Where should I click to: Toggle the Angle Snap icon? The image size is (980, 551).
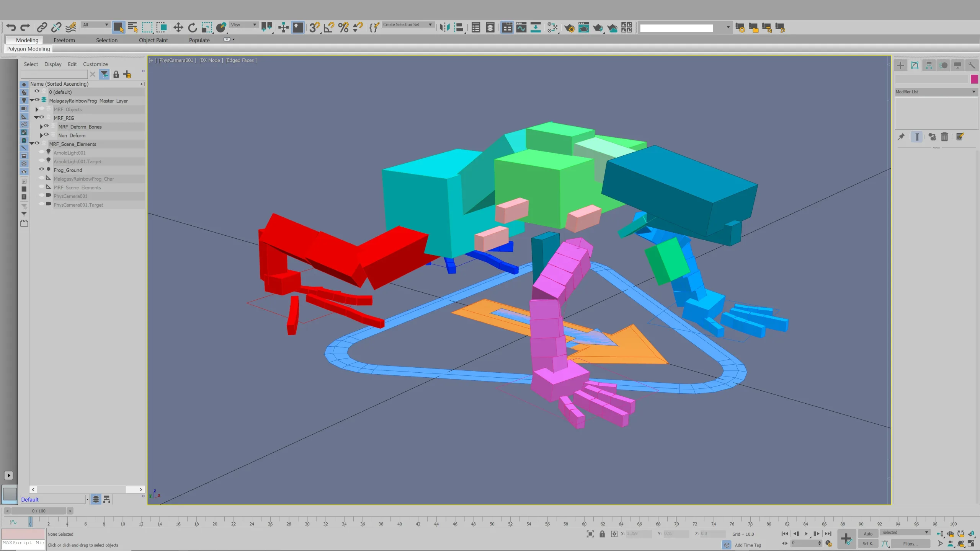[329, 28]
